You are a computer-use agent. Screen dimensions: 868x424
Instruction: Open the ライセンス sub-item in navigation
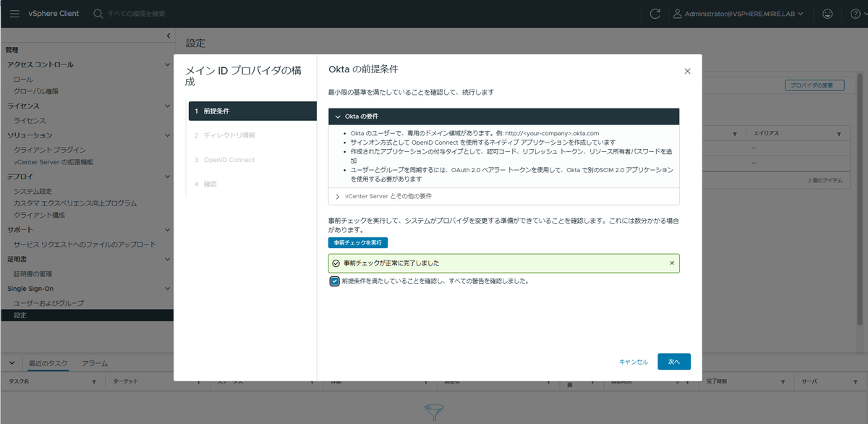click(30, 121)
